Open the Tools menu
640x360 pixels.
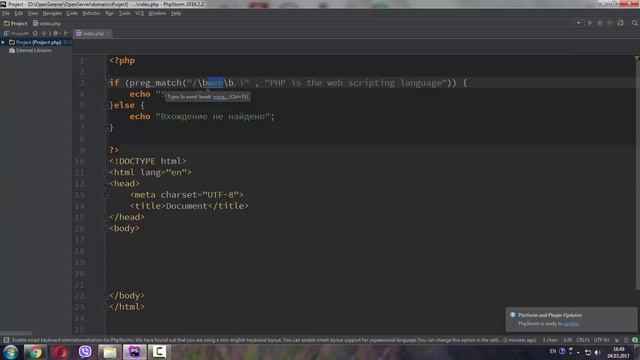pos(124,13)
